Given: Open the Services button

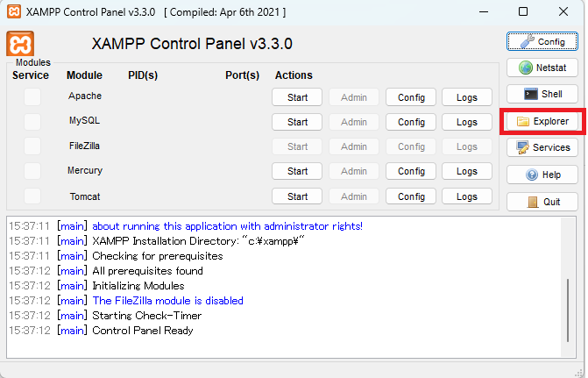Looking at the screenshot, I should coord(542,147).
